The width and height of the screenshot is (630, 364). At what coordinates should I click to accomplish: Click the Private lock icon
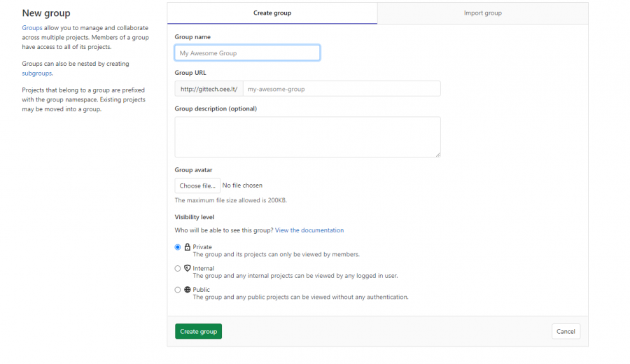[x=187, y=247]
